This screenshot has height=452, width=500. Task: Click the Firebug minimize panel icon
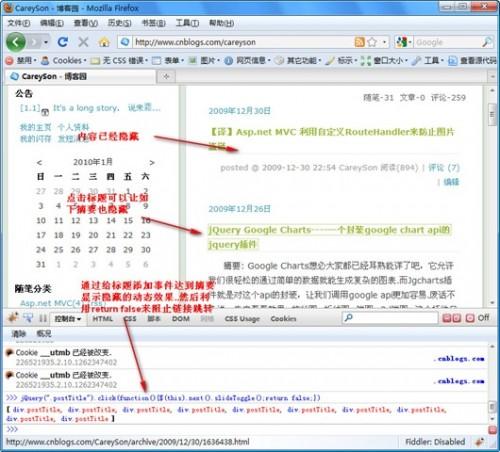447,318
